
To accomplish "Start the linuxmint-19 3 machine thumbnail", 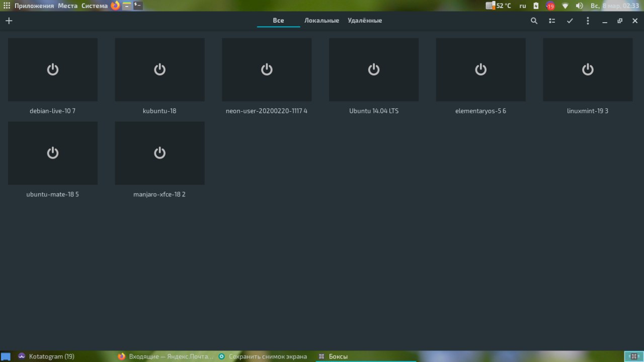I will tap(588, 69).
